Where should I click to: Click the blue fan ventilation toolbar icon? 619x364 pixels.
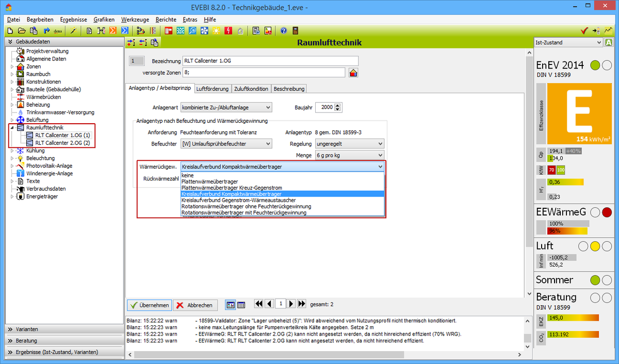204,31
